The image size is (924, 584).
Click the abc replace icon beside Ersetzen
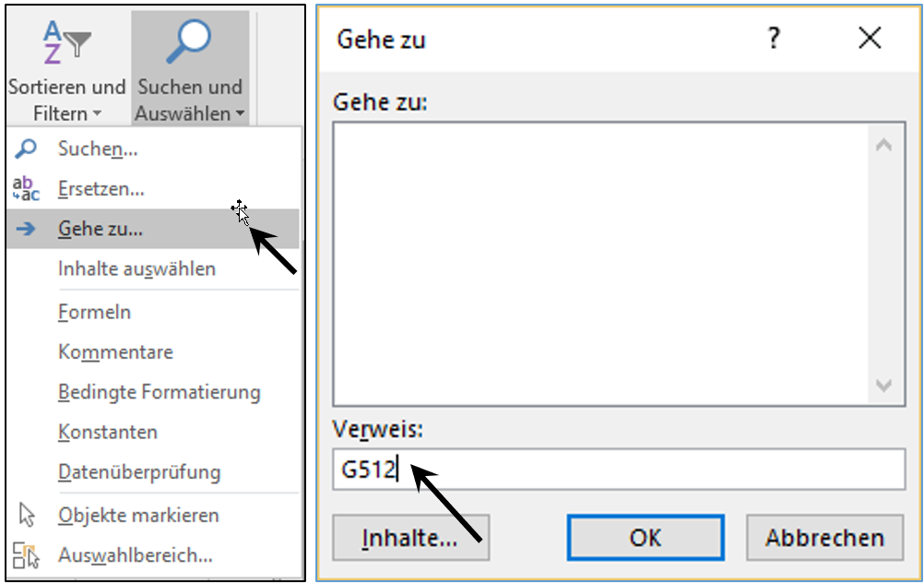point(26,188)
